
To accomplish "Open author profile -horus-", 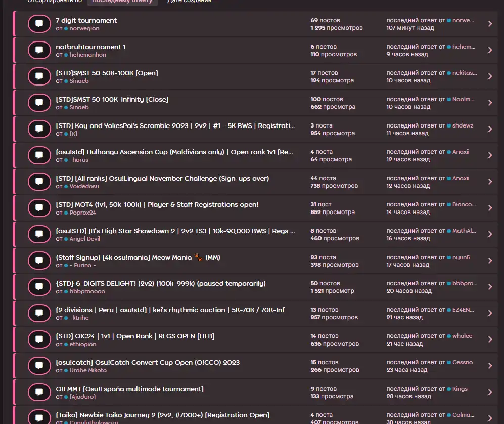I will 80,160.
